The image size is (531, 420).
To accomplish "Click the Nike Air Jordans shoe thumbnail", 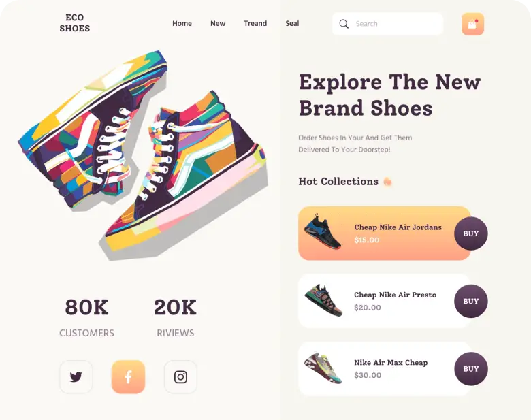I will coord(323,232).
